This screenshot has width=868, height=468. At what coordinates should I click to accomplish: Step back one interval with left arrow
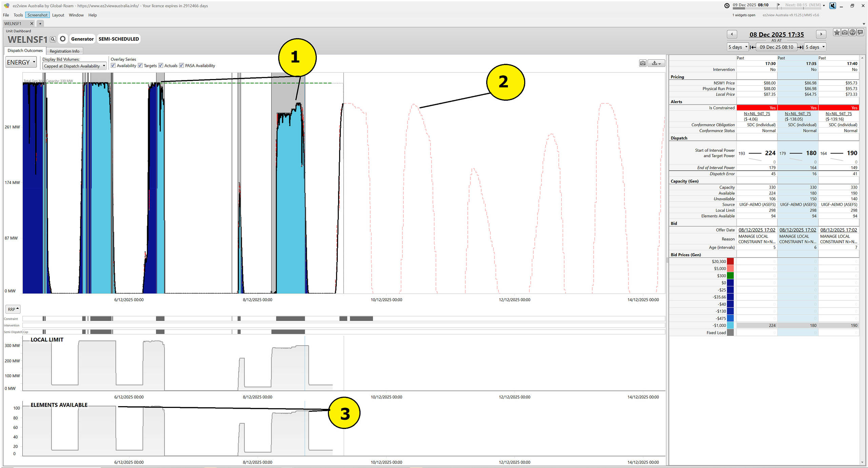[732, 34]
